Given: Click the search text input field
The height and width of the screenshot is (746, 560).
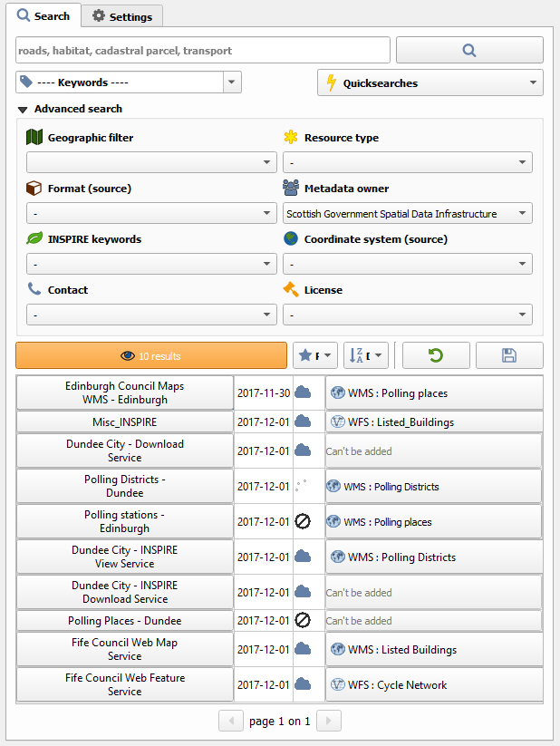Looking at the screenshot, I should click(x=203, y=50).
